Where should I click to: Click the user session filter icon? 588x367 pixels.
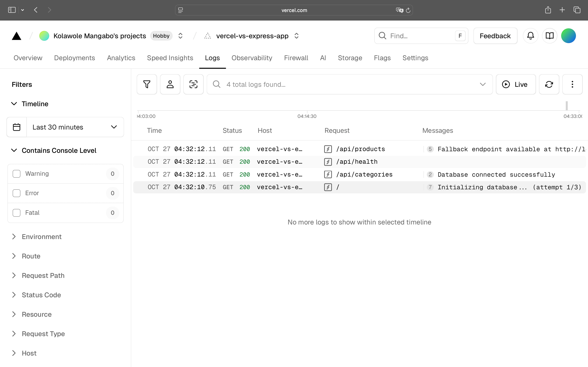pyautogui.click(x=170, y=84)
